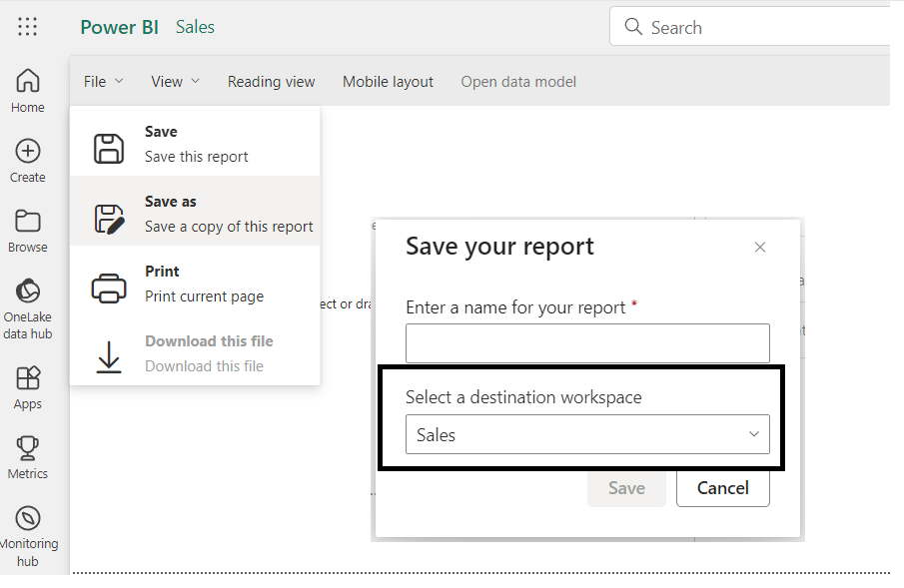Open Metrics from the sidebar
This screenshot has width=904, height=588.
tap(27, 457)
